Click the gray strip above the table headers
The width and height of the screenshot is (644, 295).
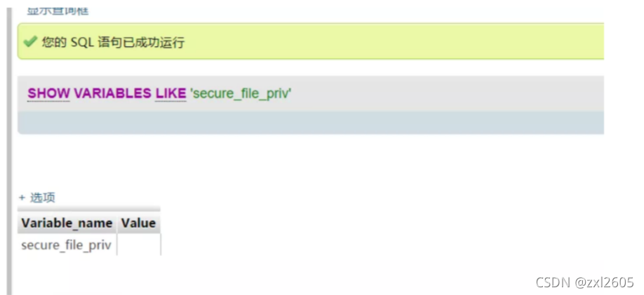click(88, 209)
